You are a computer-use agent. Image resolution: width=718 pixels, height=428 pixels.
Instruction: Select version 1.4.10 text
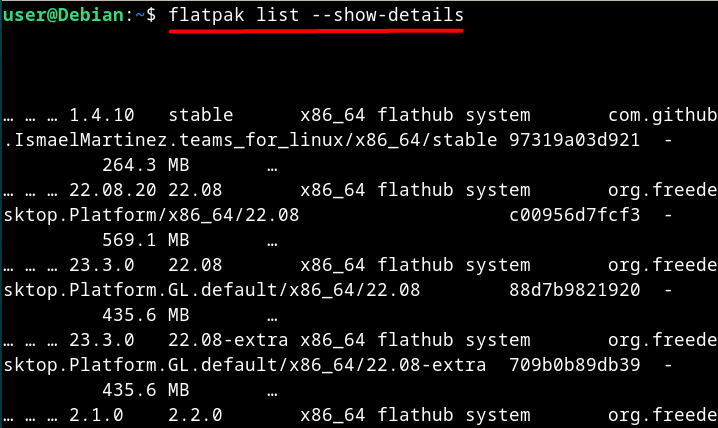[x=102, y=115]
